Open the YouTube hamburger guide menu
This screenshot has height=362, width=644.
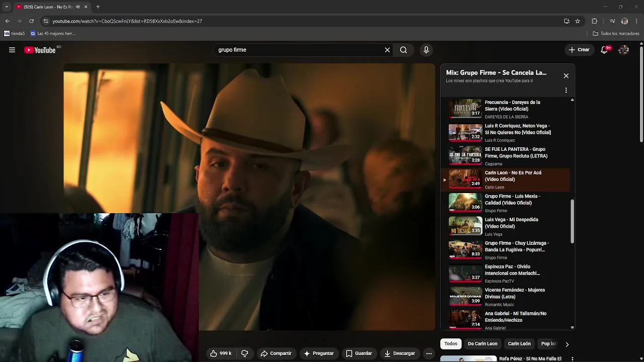point(12,50)
